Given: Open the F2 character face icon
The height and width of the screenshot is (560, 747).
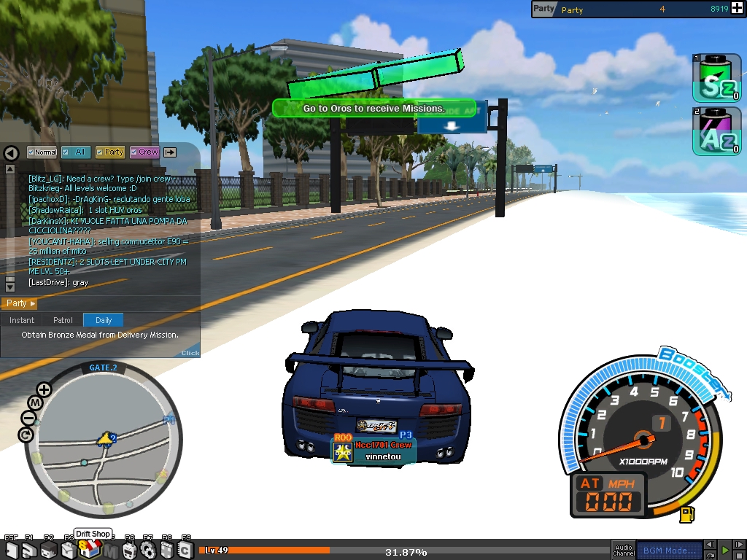Looking at the screenshot, I should [x=49, y=551].
